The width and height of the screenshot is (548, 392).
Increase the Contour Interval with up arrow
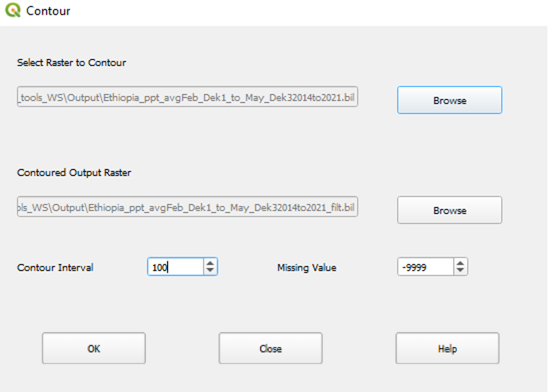pos(211,263)
